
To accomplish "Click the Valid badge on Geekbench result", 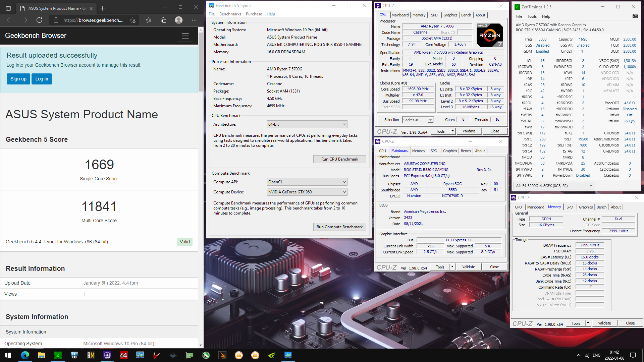I will [184, 242].
